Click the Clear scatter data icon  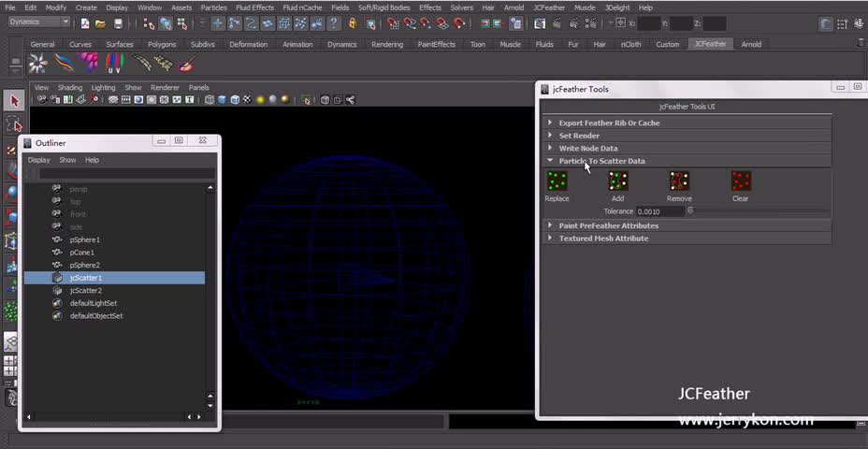pos(741,181)
